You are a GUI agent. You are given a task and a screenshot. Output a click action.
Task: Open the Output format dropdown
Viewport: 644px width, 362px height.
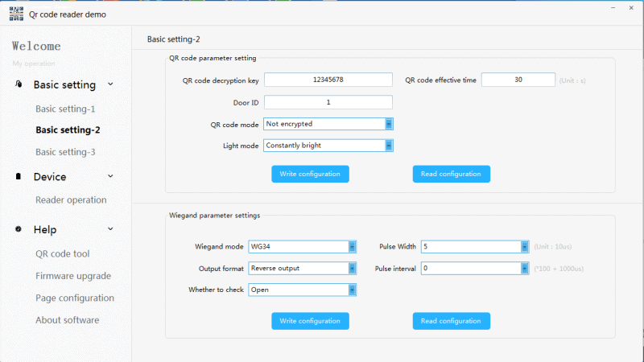[x=352, y=268]
